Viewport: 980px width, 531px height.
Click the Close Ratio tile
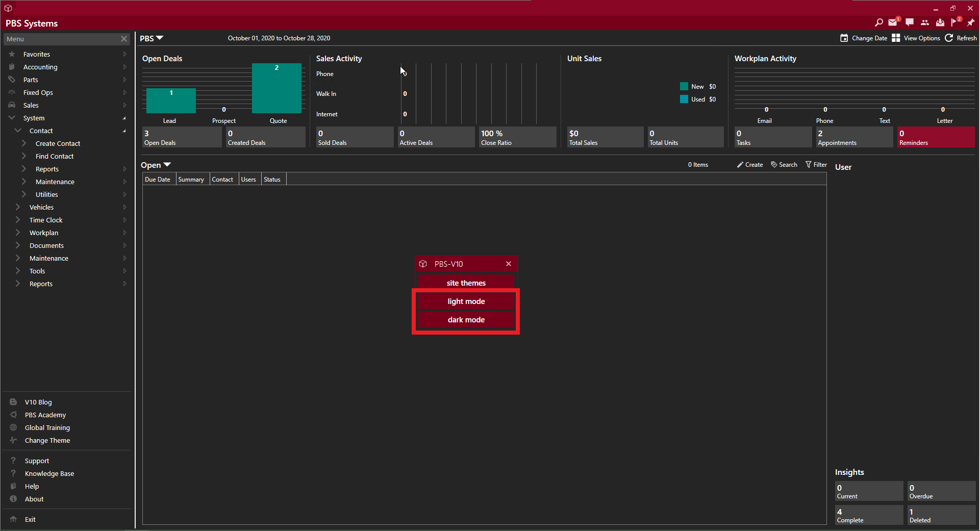[x=517, y=137]
